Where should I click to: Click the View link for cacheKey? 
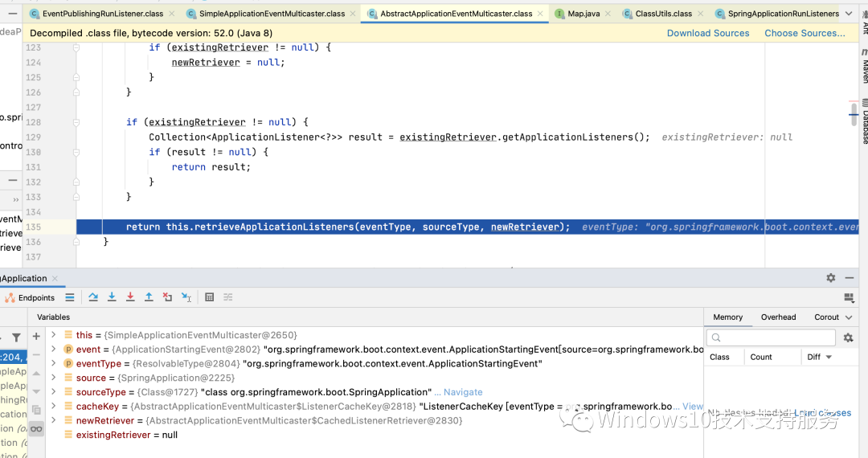coord(693,406)
